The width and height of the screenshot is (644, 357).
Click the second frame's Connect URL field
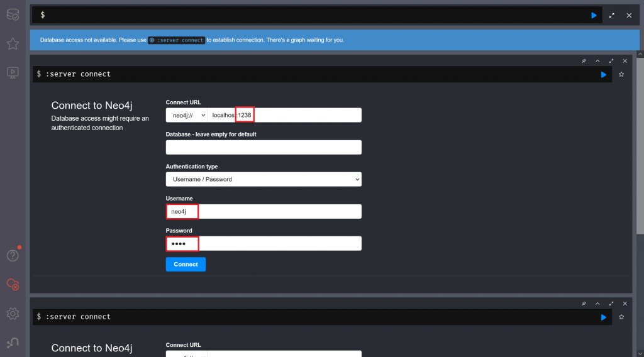pos(284,354)
